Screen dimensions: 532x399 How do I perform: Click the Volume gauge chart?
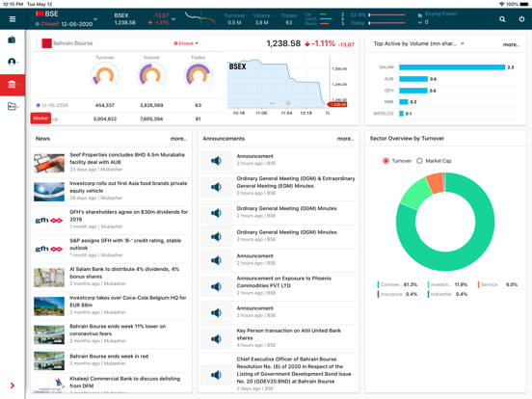pyautogui.click(x=151, y=75)
